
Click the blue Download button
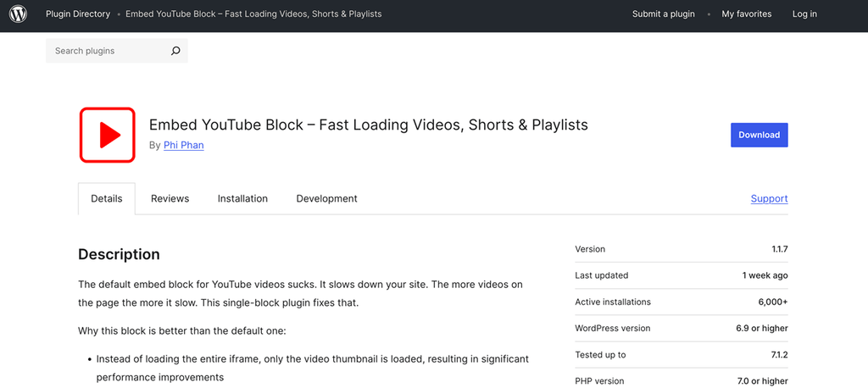point(759,135)
